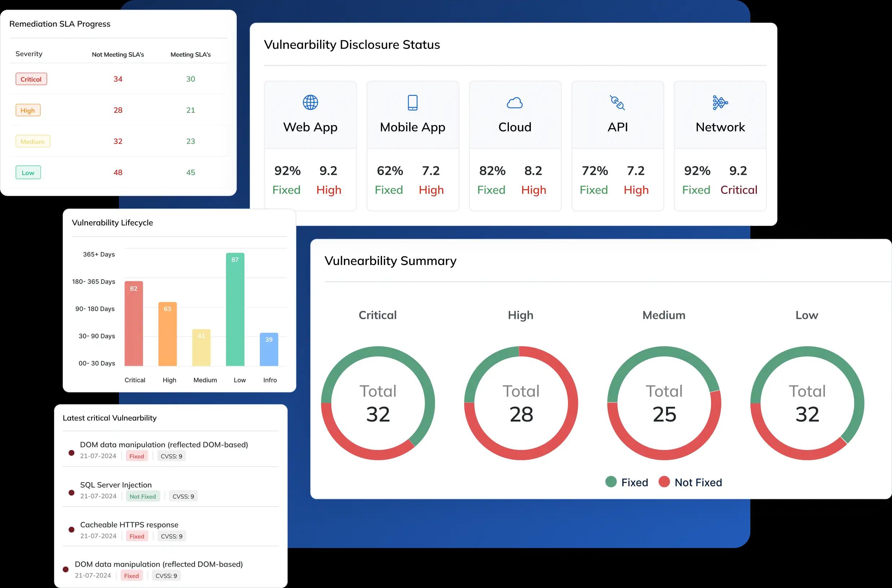Click the Critical donut chart Total 32
The image size is (892, 588).
click(378, 403)
